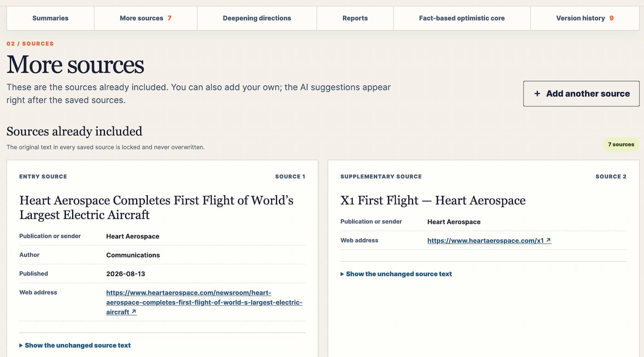Click the SOURCE 2 label
This screenshot has height=357, width=644.
(611, 177)
